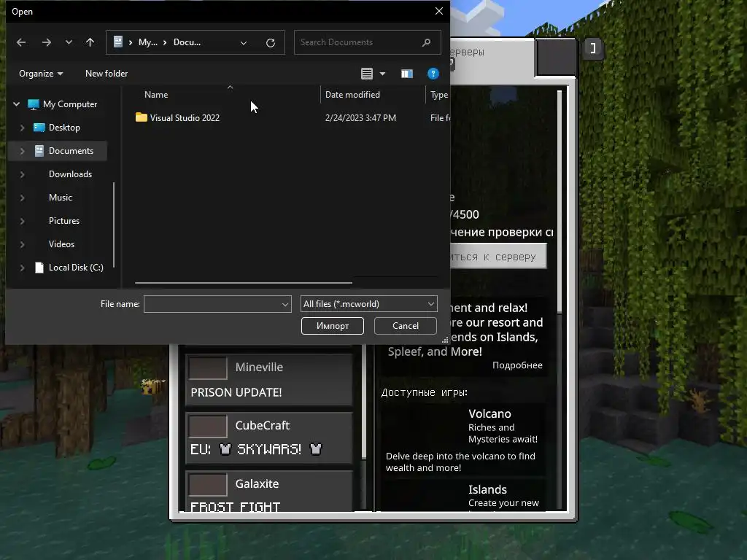Show the preview pane

coord(407,74)
